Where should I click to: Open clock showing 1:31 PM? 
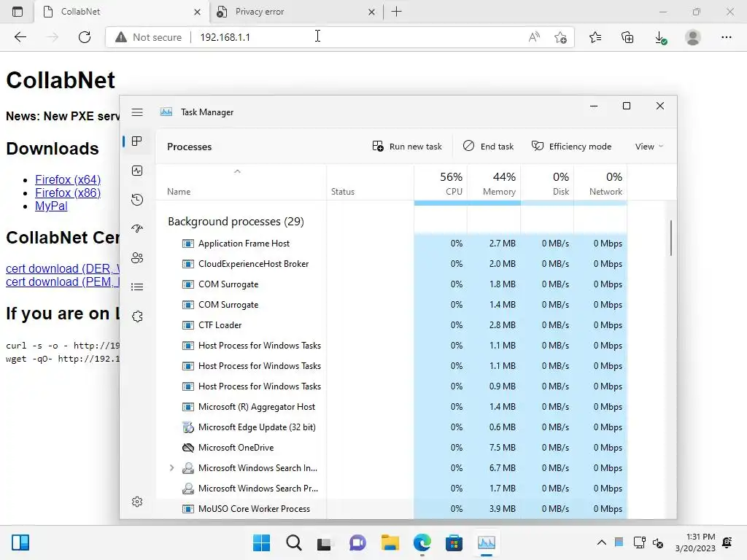pos(695,542)
